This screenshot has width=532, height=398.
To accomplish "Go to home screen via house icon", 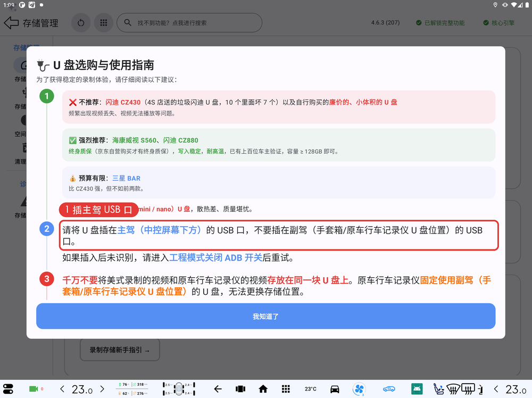I will click(263, 389).
